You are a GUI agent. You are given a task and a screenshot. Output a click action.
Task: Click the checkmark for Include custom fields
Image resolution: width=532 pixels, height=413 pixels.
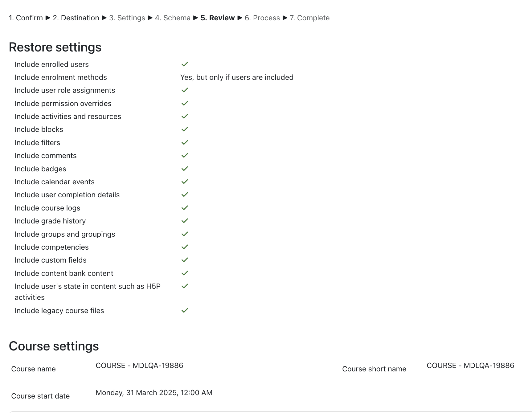[x=185, y=260]
